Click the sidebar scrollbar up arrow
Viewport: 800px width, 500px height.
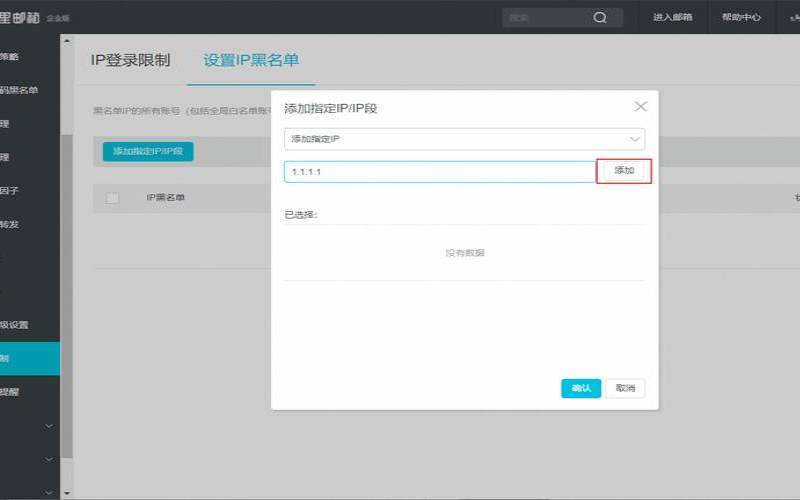[x=67, y=41]
